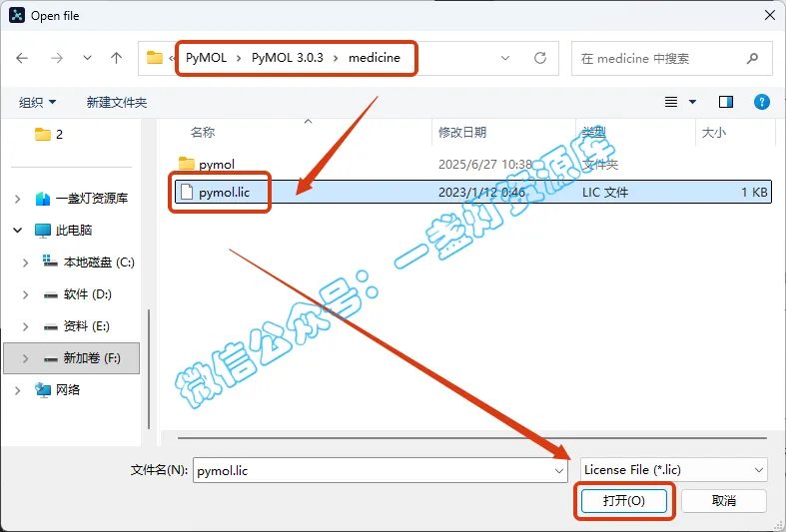Viewport: 786px width, 532px height.
Task: Go up one folder level
Action: pos(116,58)
